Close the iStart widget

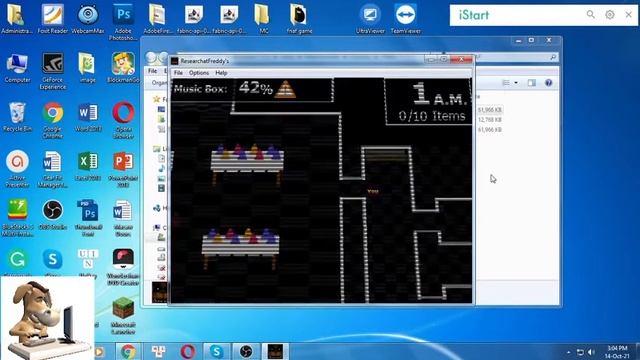pos(629,15)
